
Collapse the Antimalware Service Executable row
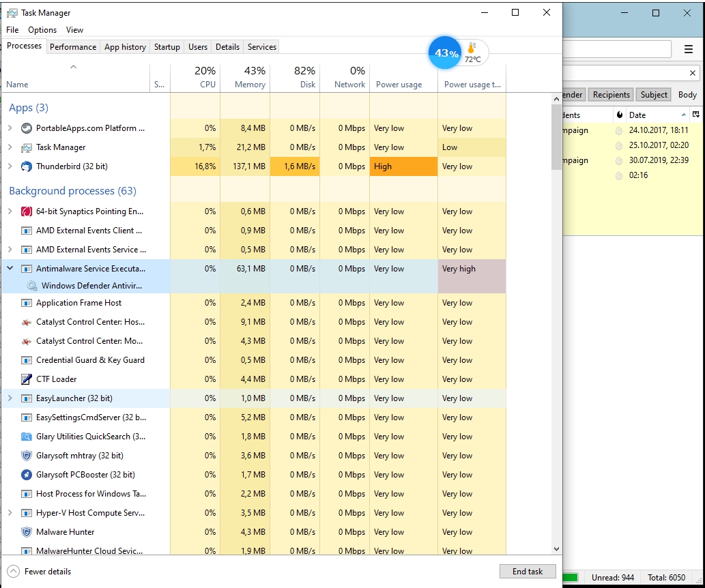[x=10, y=268]
